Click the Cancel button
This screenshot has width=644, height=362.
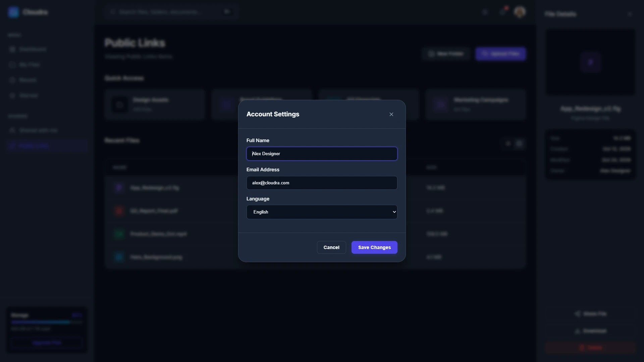coord(331,247)
